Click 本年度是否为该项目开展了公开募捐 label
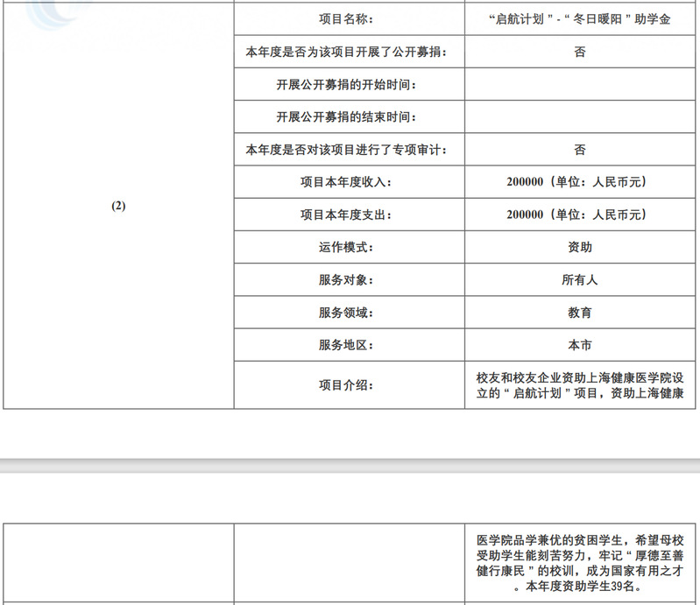 coord(346,52)
